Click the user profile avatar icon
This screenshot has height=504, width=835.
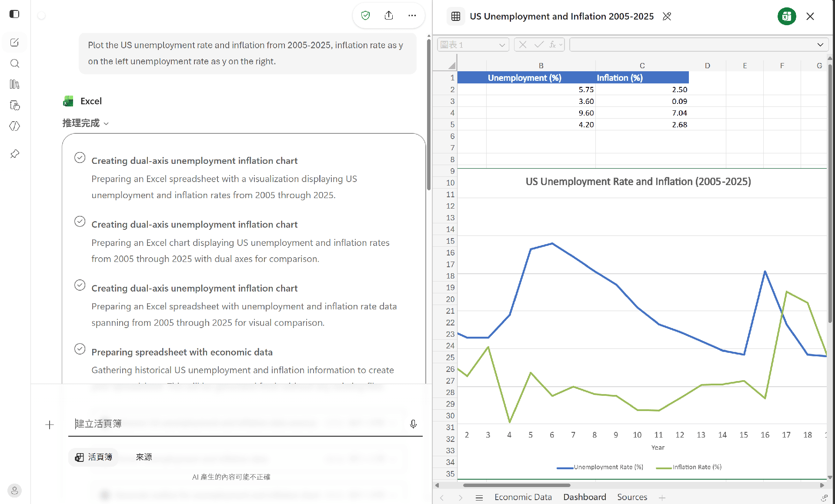[x=14, y=491]
